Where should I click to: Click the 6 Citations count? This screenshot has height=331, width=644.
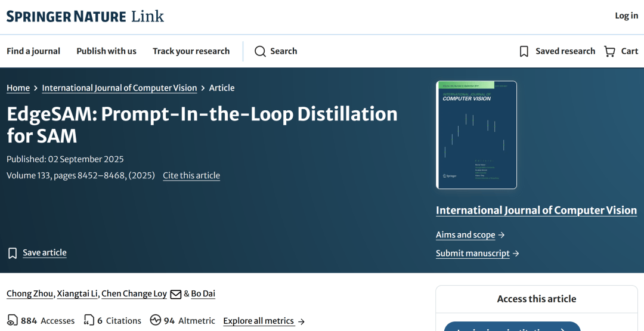pyautogui.click(x=119, y=321)
